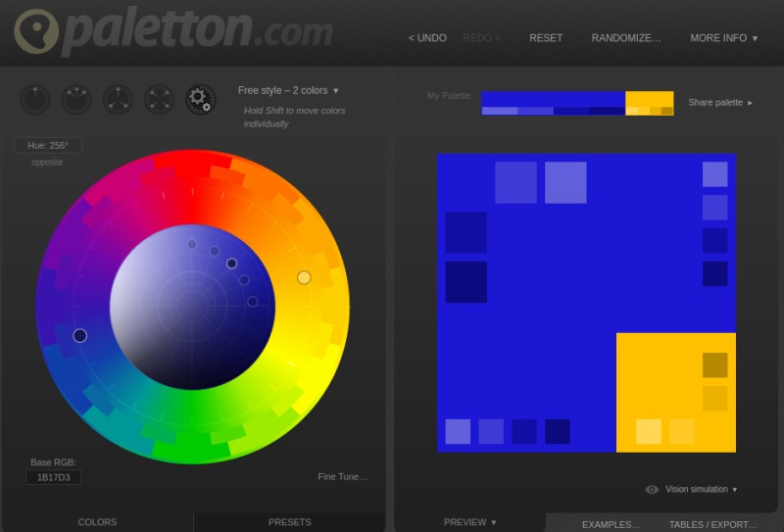Viewport: 784px width, 532px height.
Task: Switch to the PRESETS tab
Action: (x=289, y=522)
